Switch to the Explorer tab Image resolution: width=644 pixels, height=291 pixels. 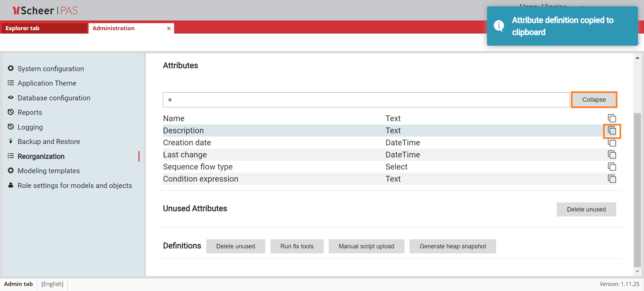[22, 28]
